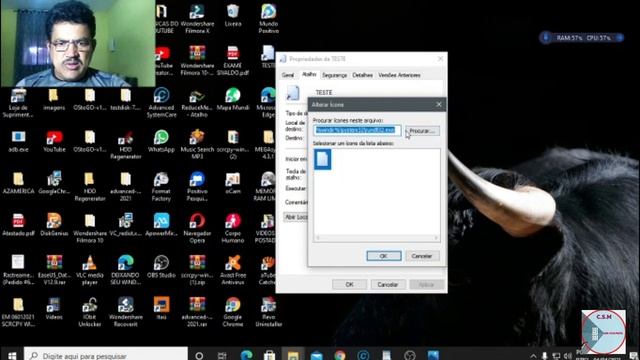Open Mundo Positivo desktop icon
The width and height of the screenshot is (640, 360).
(x=269, y=18)
